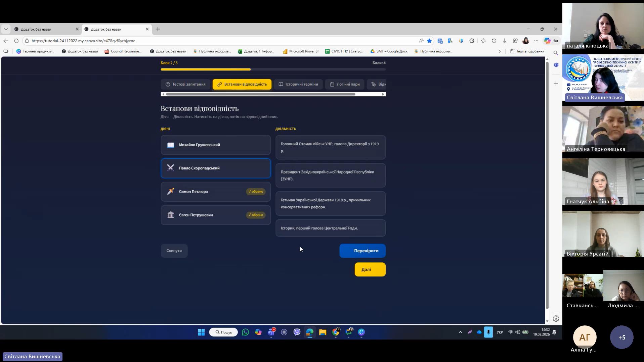644x362 pixels.
Task: Open the browser downloads icon
Action: click(504, 41)
